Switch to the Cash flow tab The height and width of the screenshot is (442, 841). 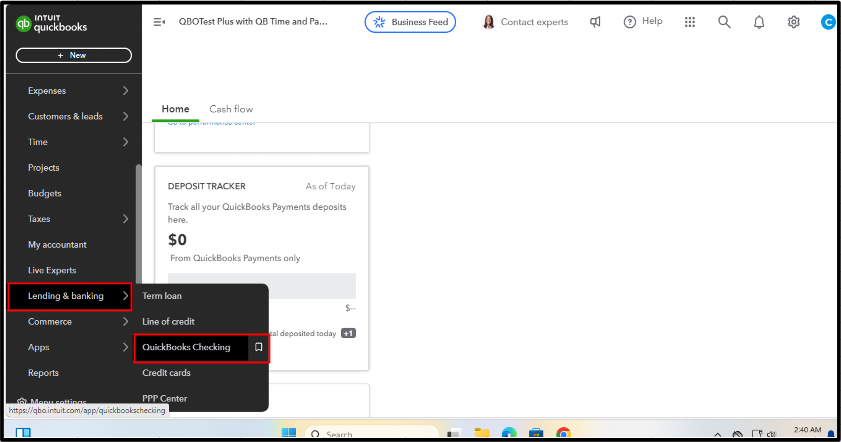(x=231, y=109)
